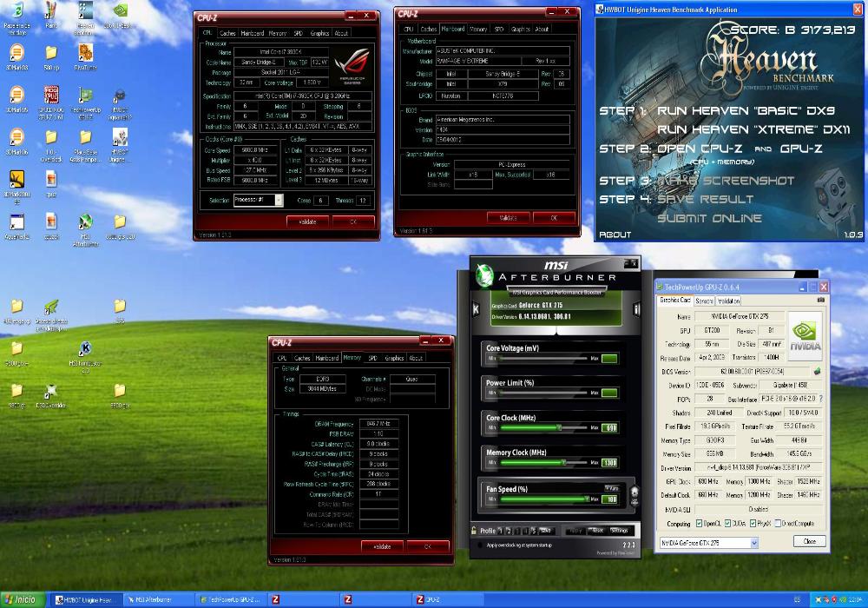Click Validate in the CPU-Z timings window
868x608 pixels.
[382, 546]
